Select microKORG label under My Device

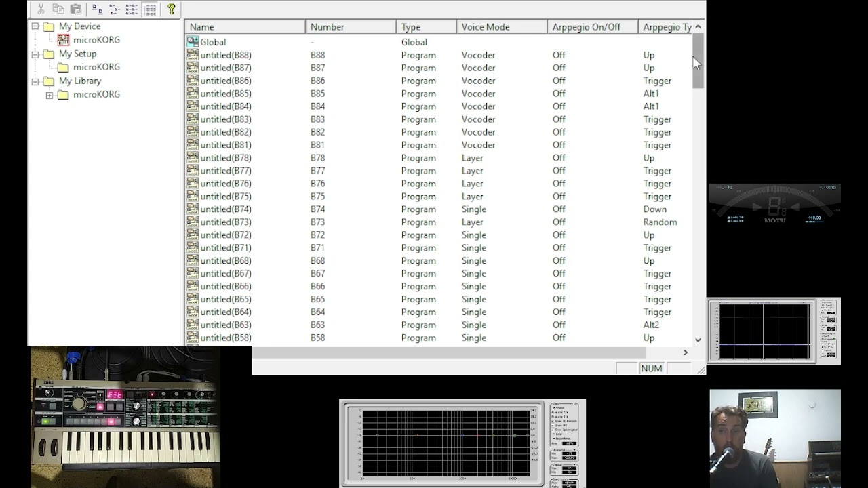96,40
